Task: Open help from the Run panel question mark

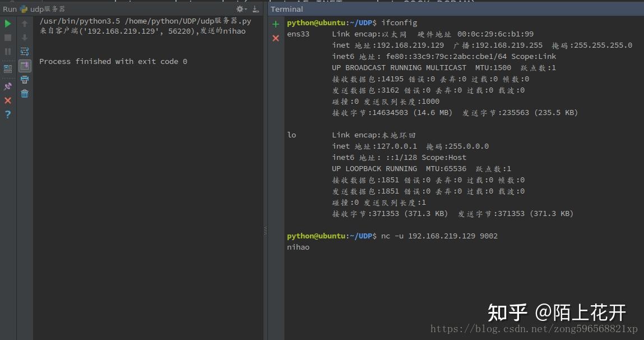Action: (x=7, y=114)
